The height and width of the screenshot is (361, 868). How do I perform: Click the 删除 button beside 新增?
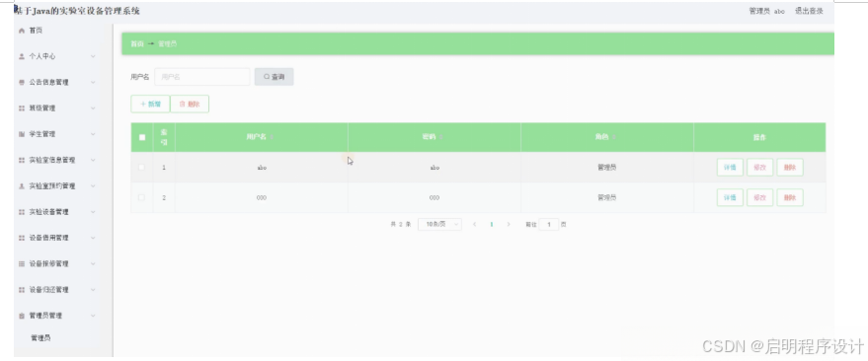click(190, 104)
